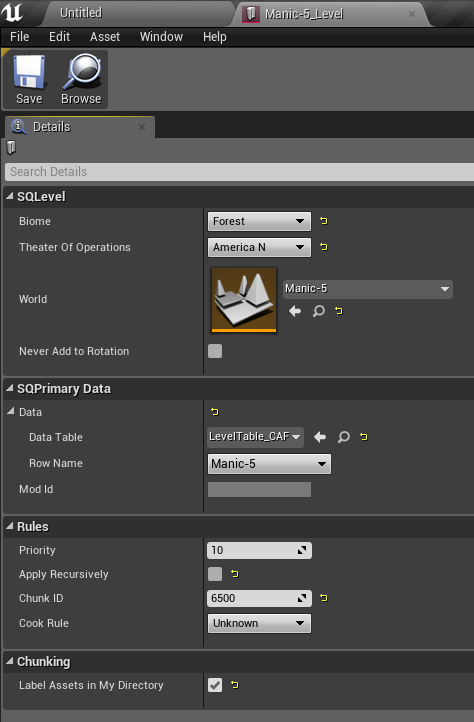The width and height of the screenshot is (474, 722).
Task: Use selected asset arrow for World
Action: (295, 311)
